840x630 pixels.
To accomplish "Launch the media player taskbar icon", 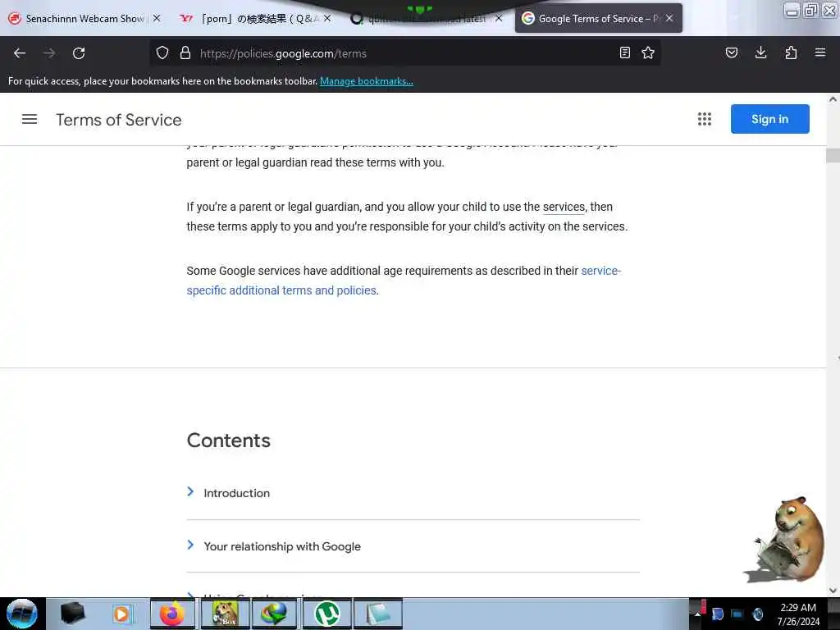I will click(x=121, y=614).
